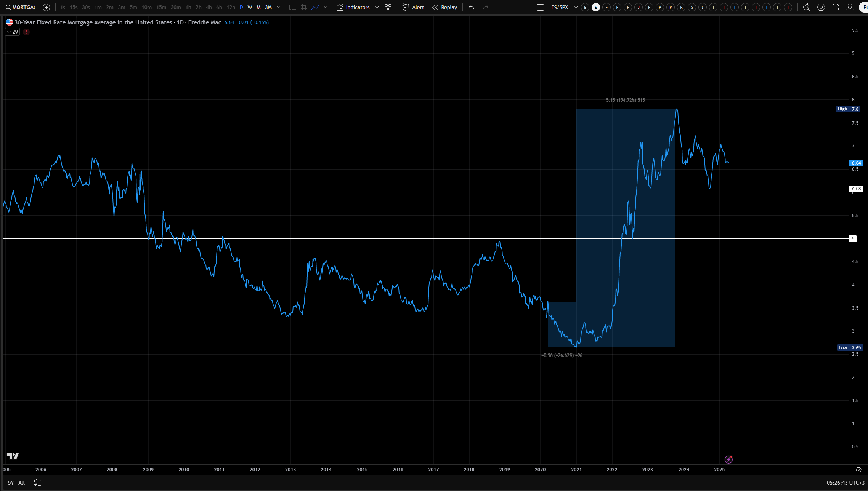Screen dimensions: 868x491
Task: Take a chart snapshot with camera icon
Action: [x=850, y=7]
